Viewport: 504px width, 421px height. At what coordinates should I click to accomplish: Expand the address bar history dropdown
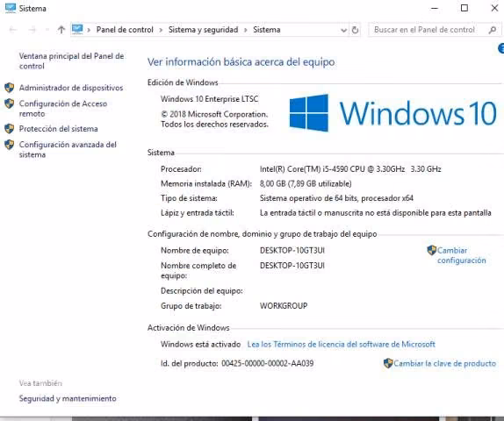click(x=343, y=30)
